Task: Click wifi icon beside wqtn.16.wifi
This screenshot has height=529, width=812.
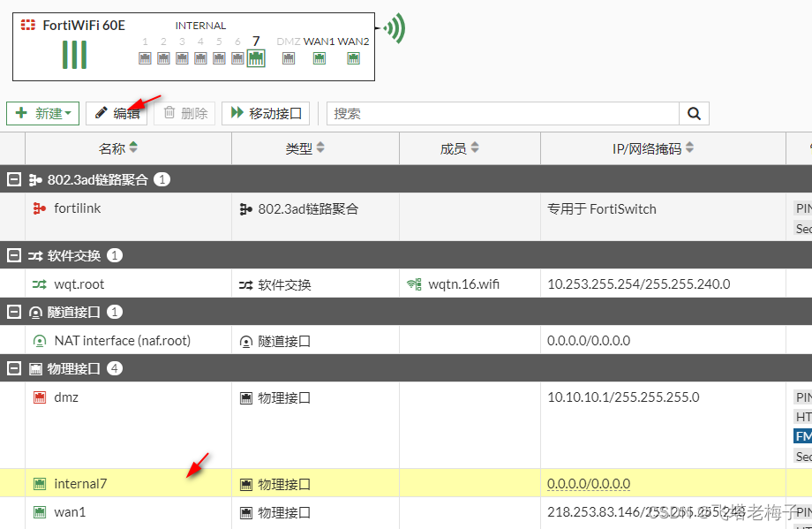Action: pos(414,284)
